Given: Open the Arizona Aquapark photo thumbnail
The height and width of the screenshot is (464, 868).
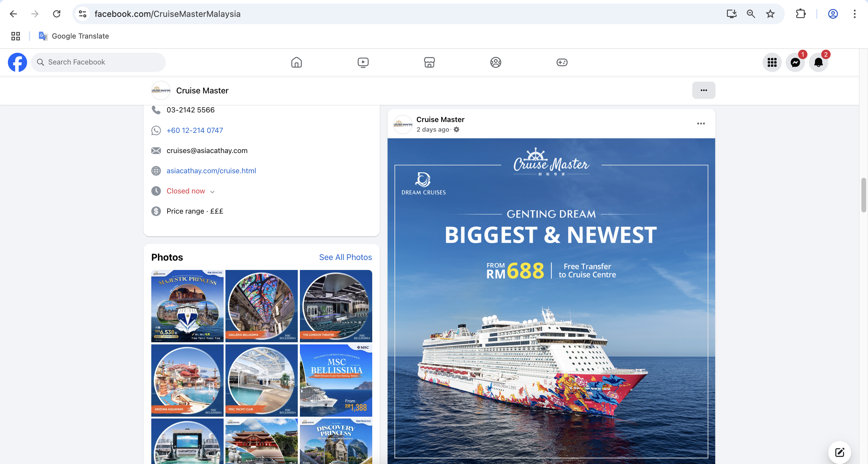Looking at the screenshot, I should (187, 381).
